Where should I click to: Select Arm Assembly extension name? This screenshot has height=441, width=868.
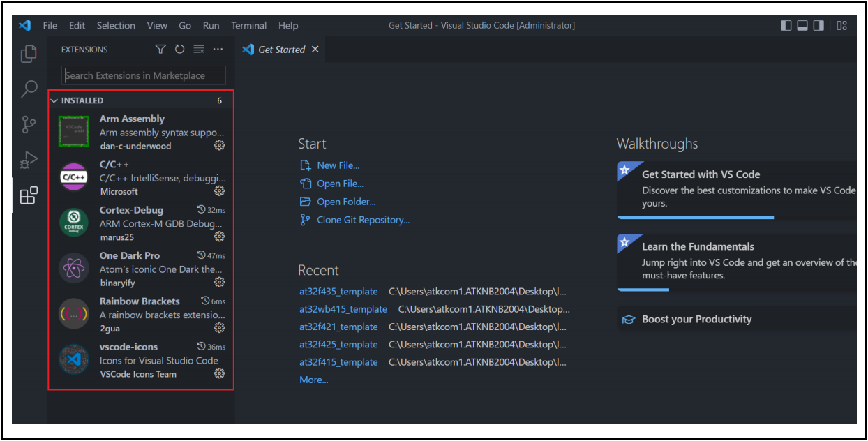pos(132,119)
